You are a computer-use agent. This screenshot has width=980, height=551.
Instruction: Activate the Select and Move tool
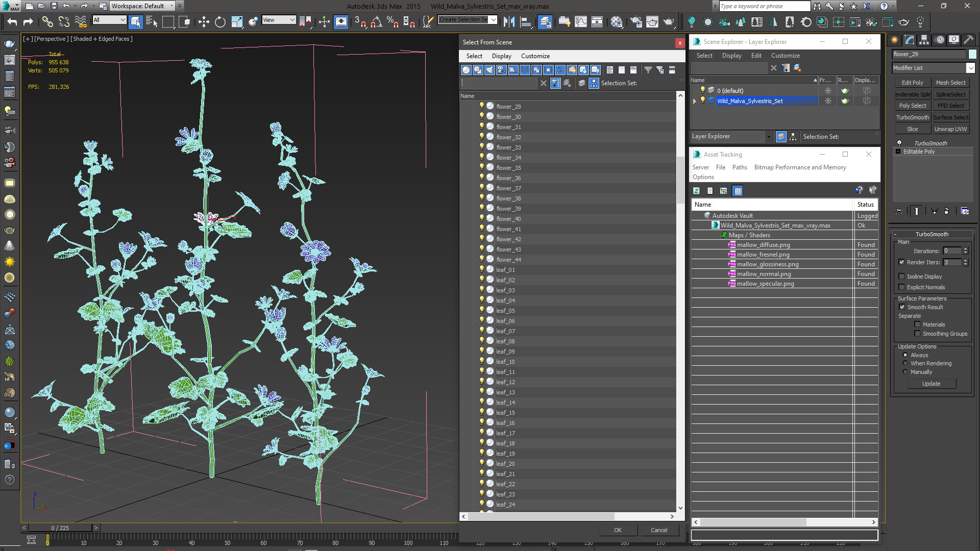(x=204, y=21)
